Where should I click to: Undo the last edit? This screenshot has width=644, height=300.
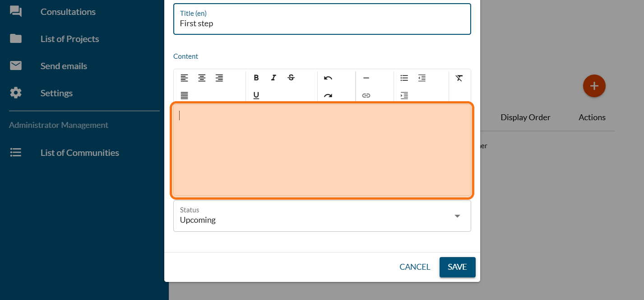tap(328, 78)
